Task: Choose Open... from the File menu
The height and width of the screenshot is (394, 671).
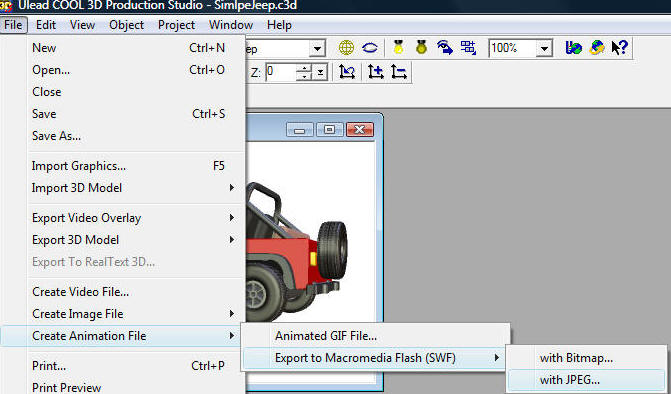Action: coord(124,70)
